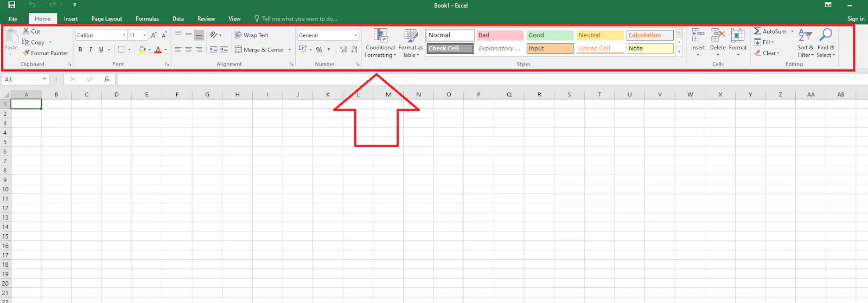Click Accounting Number Format icon
Screen dimensions: 868x303
303,49
